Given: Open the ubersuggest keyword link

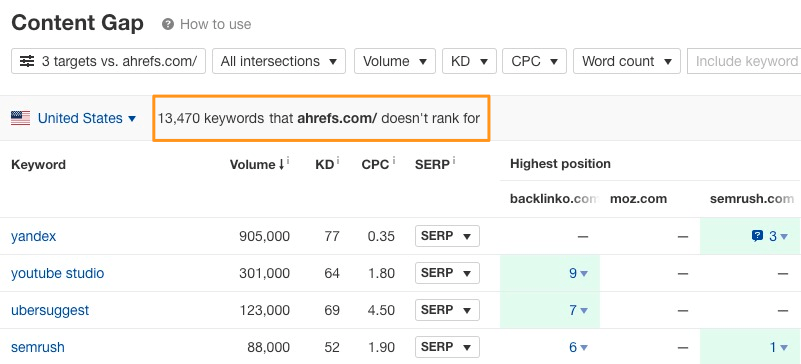Looking at the screenshot, I should [50, 310].
